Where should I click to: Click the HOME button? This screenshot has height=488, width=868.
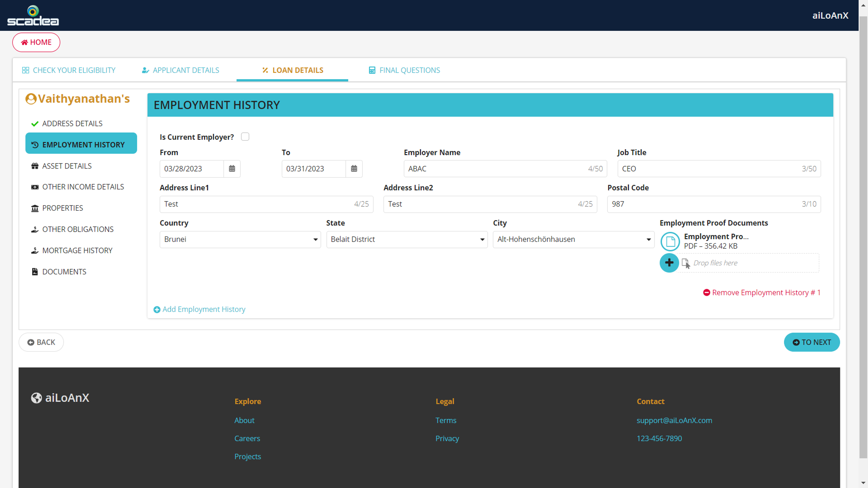click(36, 42)
